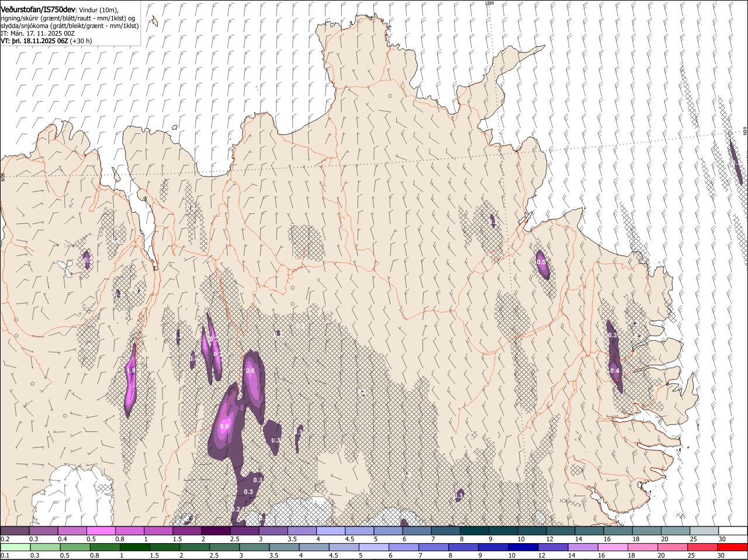Image resolution: width=748 pixels, height=560 pixels.
Task: Click the 'slydda/snjókoma' description line in header
Action: [70, 26]
